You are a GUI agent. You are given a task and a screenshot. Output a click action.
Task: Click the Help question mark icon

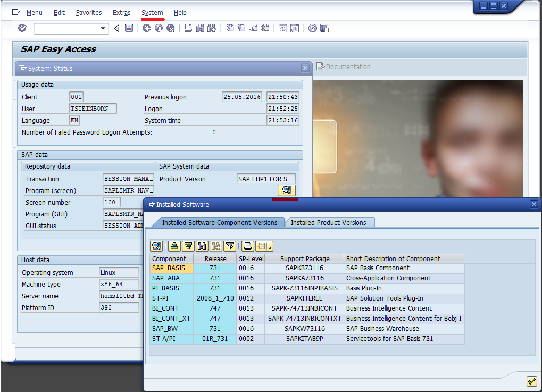click(x=313, y=28)
